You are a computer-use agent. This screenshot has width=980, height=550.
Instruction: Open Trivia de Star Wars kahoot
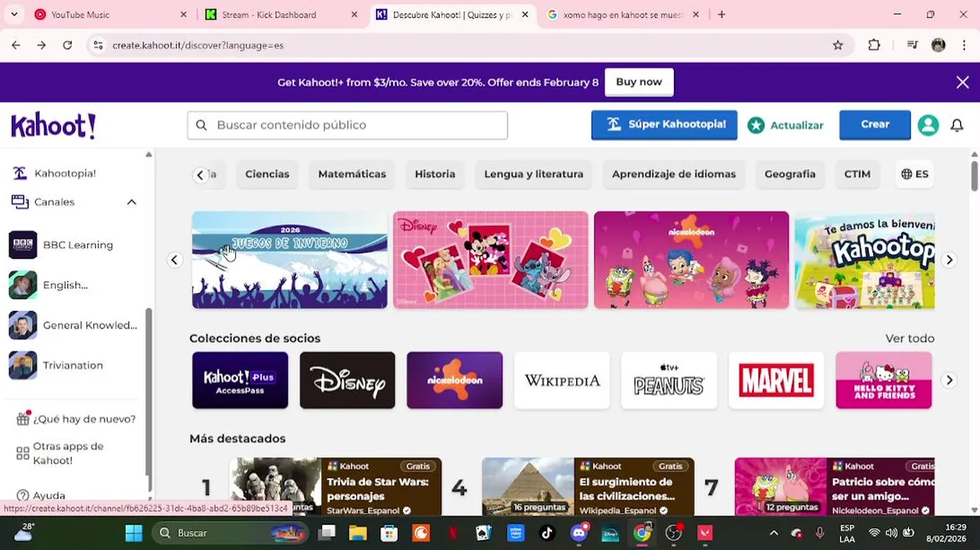(336, 487)
